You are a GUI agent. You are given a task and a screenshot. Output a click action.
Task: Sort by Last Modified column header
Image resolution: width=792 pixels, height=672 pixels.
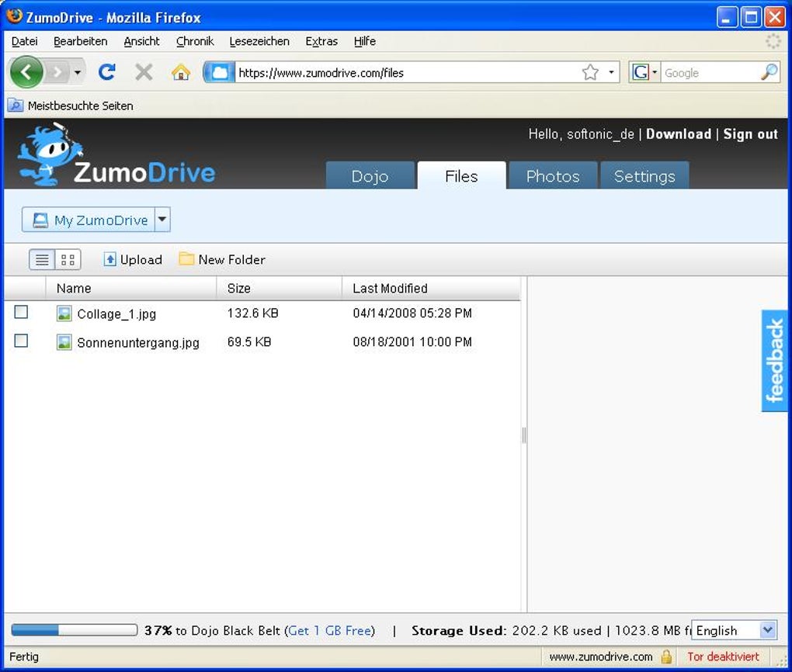point(432,289)
